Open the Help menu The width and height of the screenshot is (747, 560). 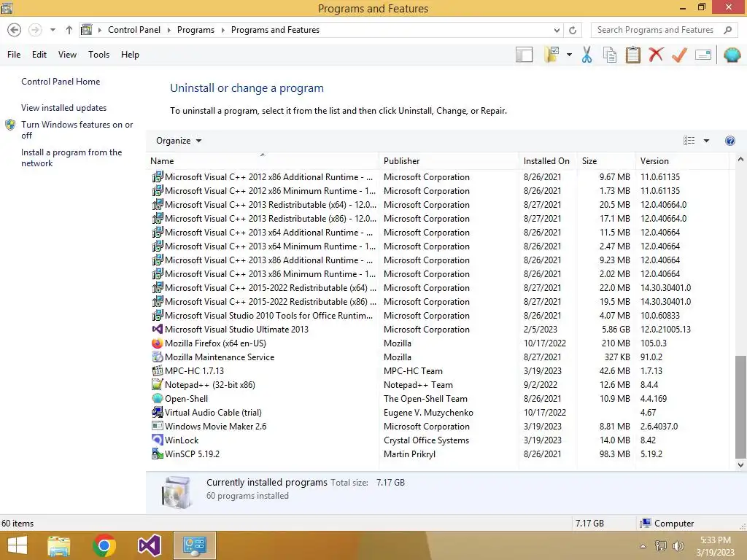130,55
